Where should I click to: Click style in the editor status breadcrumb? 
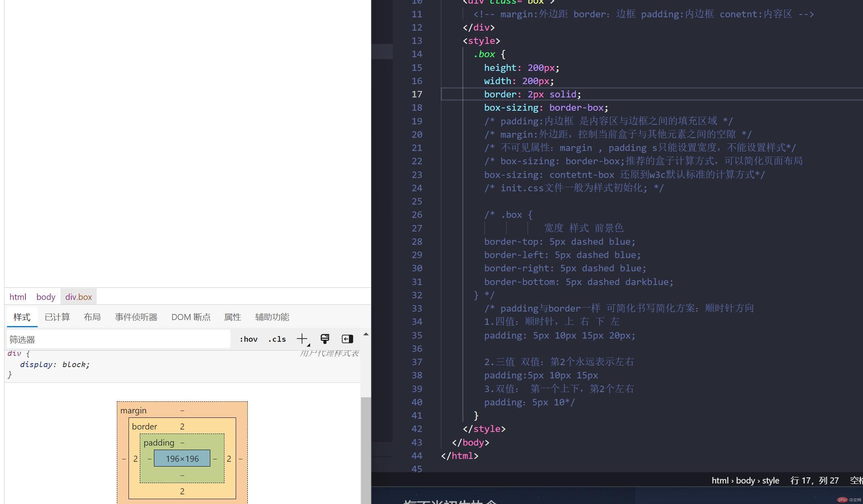[x=770, y=481]
